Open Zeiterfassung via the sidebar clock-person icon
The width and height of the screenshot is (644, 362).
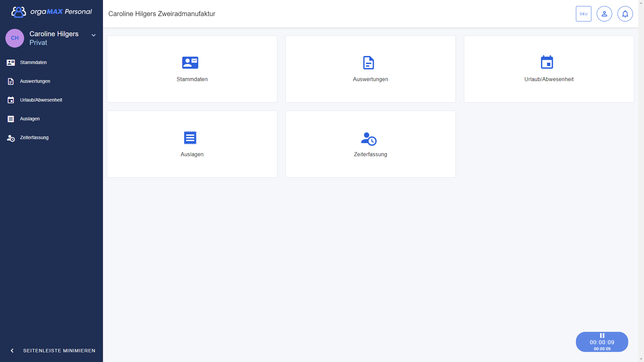(x=11, y=138)
